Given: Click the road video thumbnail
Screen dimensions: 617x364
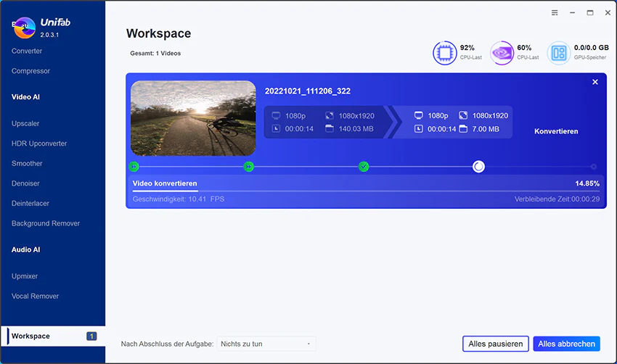Looking at the screenshot, I should click(193, 118).
